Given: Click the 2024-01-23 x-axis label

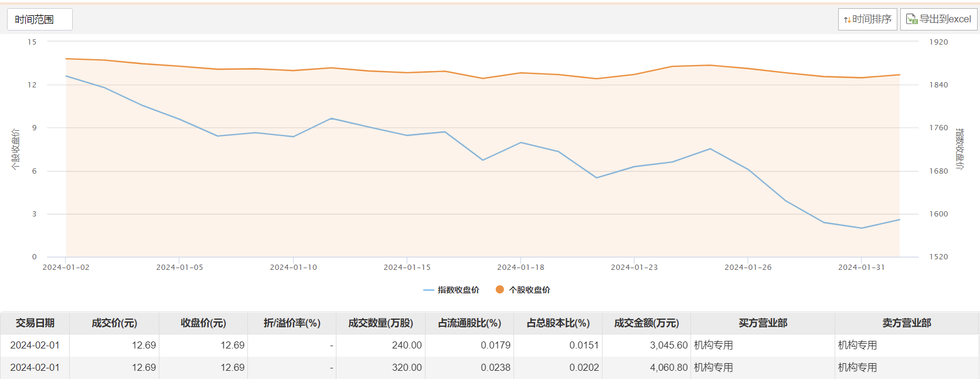Looking at the screenshot, I should [x=635, y=268].
